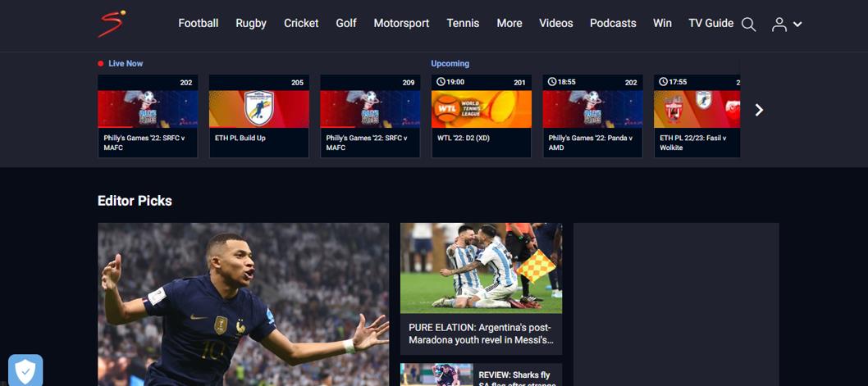868x386 pixels.
Task: Open ETH PL Fasil v Wolkite card
Action: (x=697, y=116)
